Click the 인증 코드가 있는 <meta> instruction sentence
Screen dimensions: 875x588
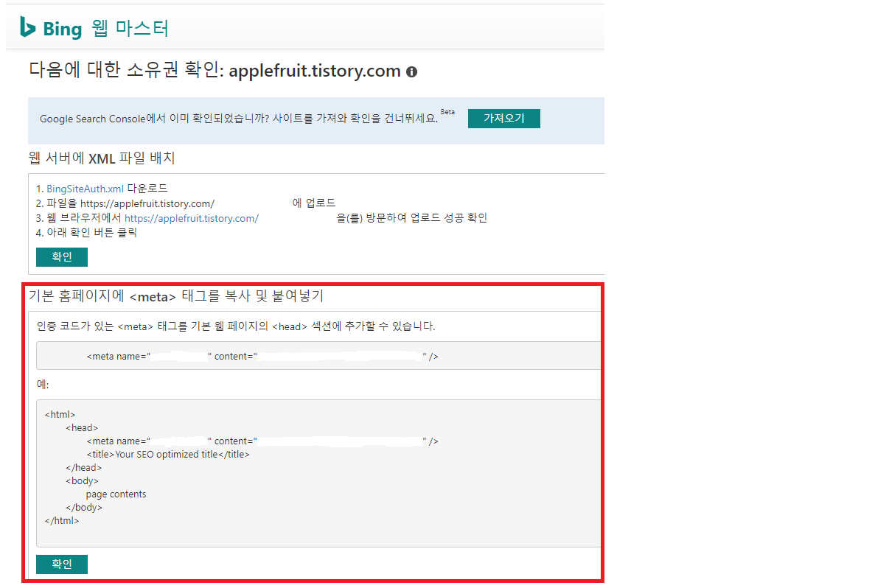click(x=236, y=326)
